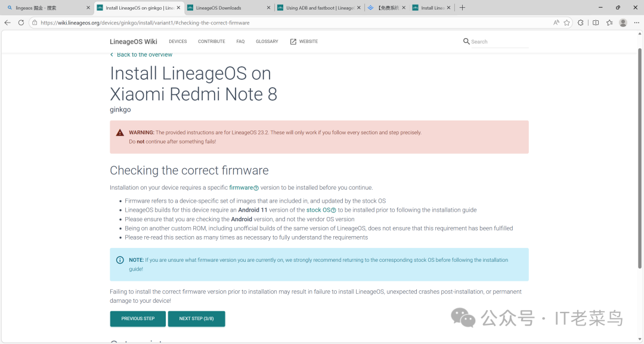Switch to the last Install Linea tab
Viewport: 644px width, 344px height.
[431, 7]
